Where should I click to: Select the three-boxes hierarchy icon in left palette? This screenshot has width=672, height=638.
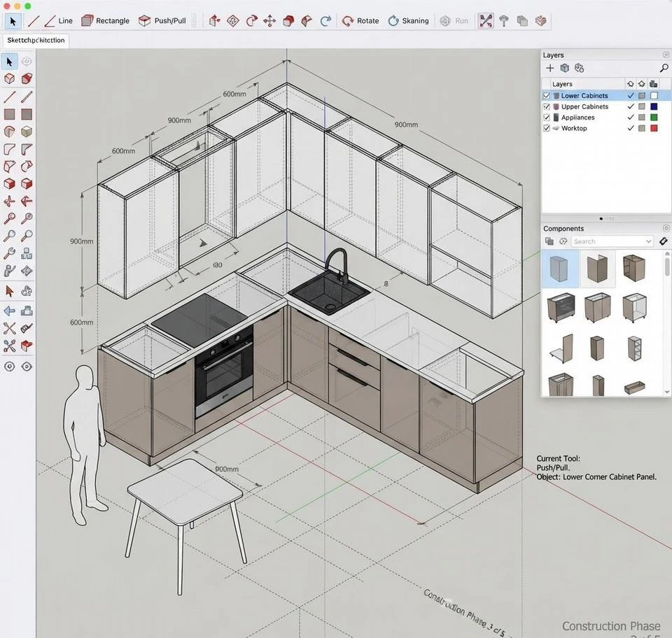(27, 253)
